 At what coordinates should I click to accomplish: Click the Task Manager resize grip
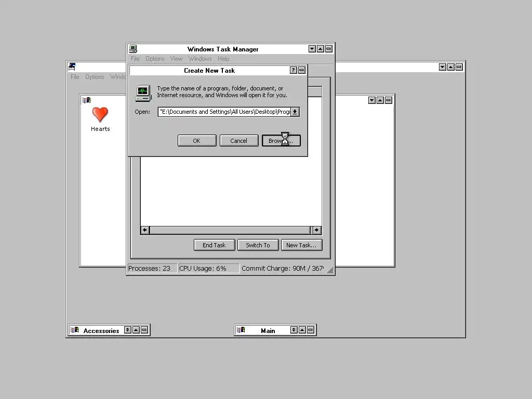[x=330, y=270]
